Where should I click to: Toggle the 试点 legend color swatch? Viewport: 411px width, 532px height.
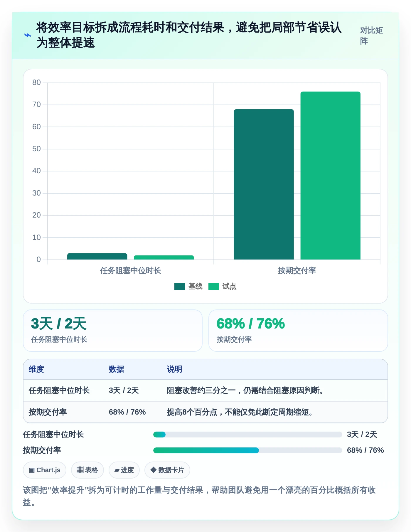coord(213,287)
